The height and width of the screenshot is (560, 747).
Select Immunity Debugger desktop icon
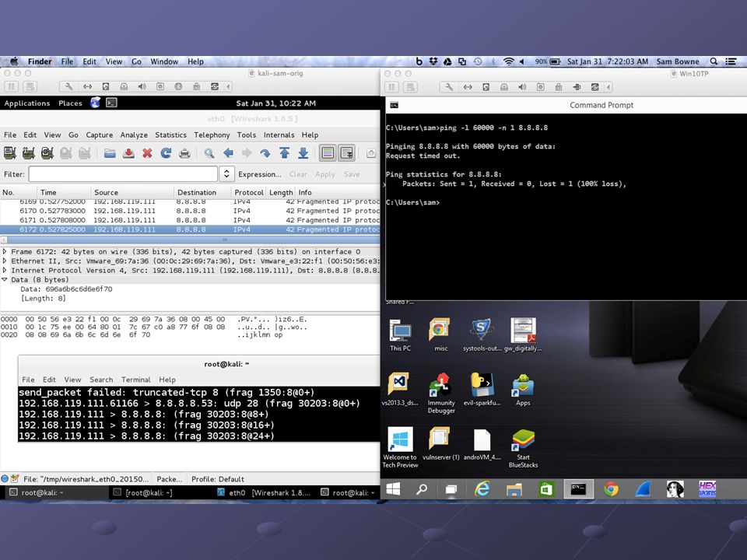(441, 392)
